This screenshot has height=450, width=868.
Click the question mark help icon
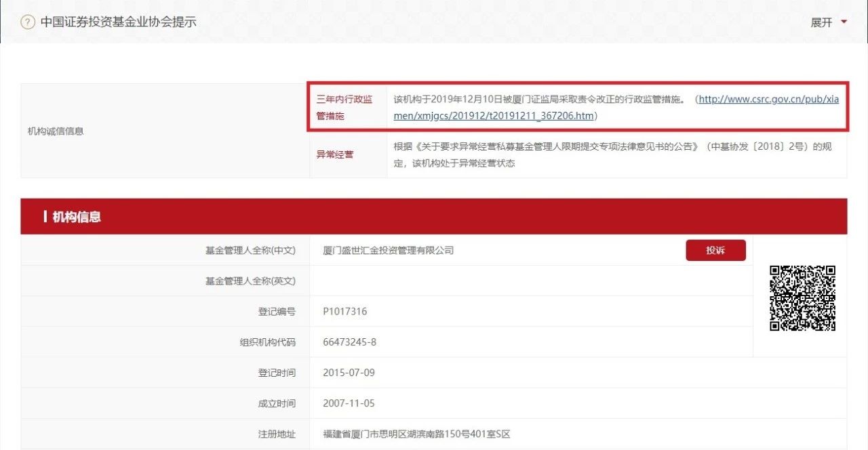click(x=28, y=22)
